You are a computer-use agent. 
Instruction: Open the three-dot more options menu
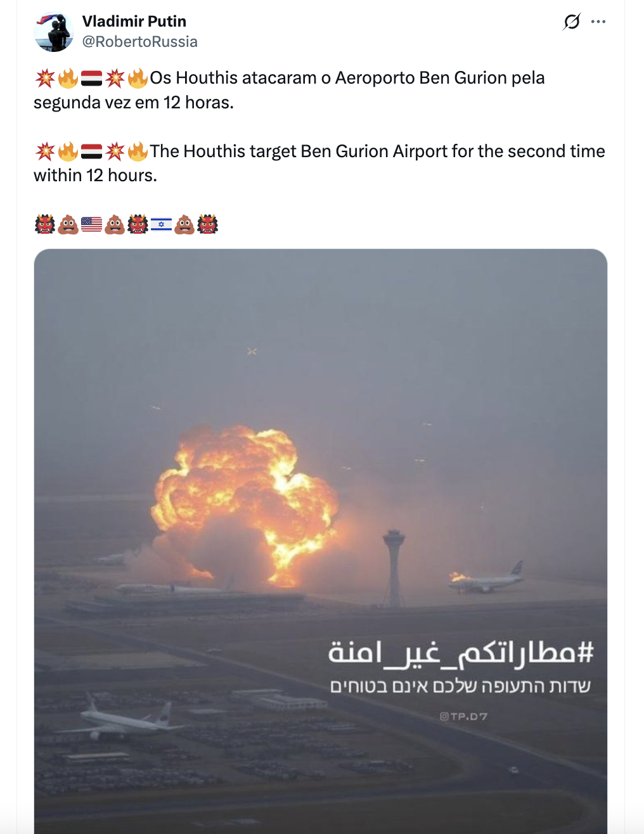point(598,22)
